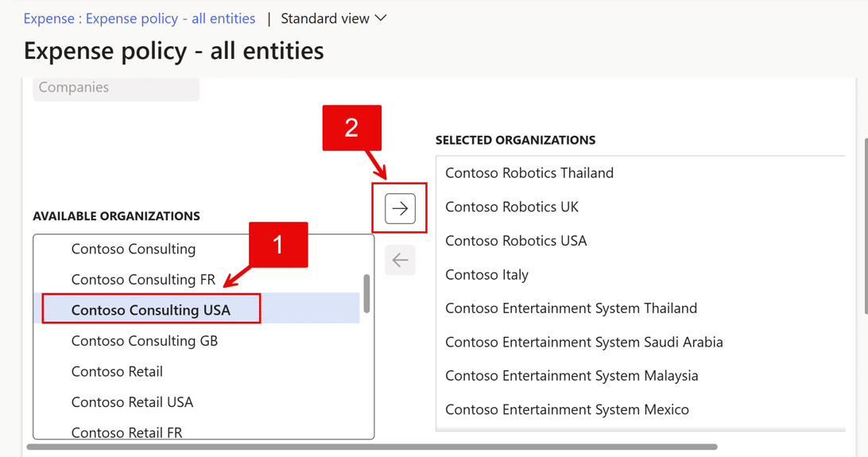Select Contoso Robotics USA in selected list

tap(516, 241)
